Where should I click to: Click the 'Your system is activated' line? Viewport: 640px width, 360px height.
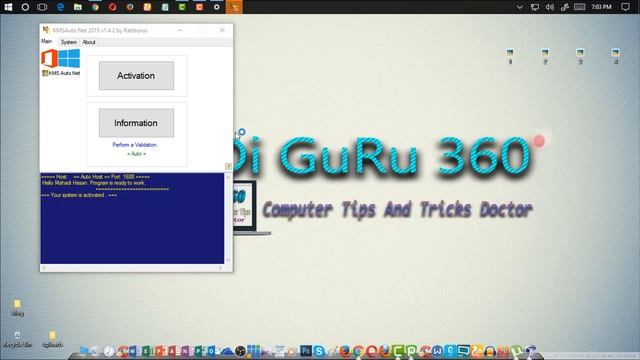[79, 195]
